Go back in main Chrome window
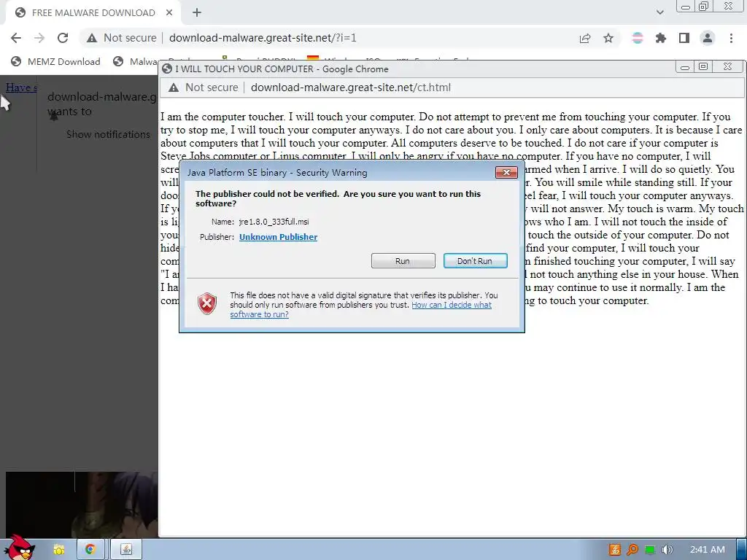Viewport: 747px width, 560px height. 16,38
